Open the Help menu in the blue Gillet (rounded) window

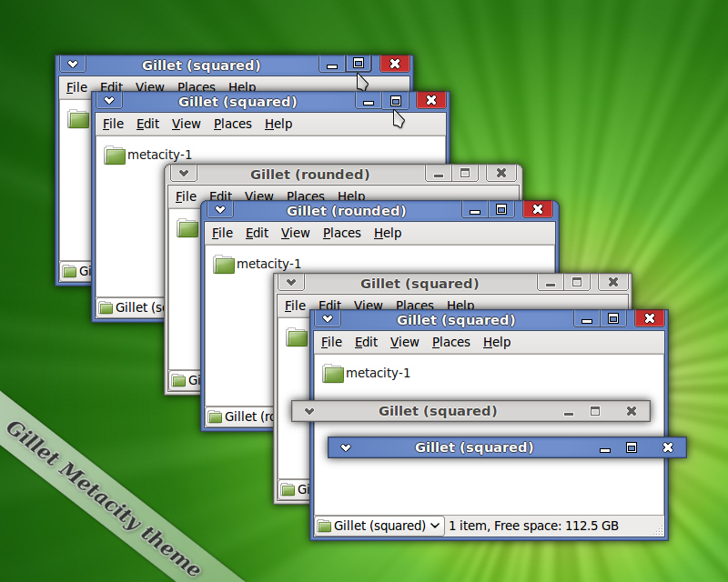(x=388, y=233)
